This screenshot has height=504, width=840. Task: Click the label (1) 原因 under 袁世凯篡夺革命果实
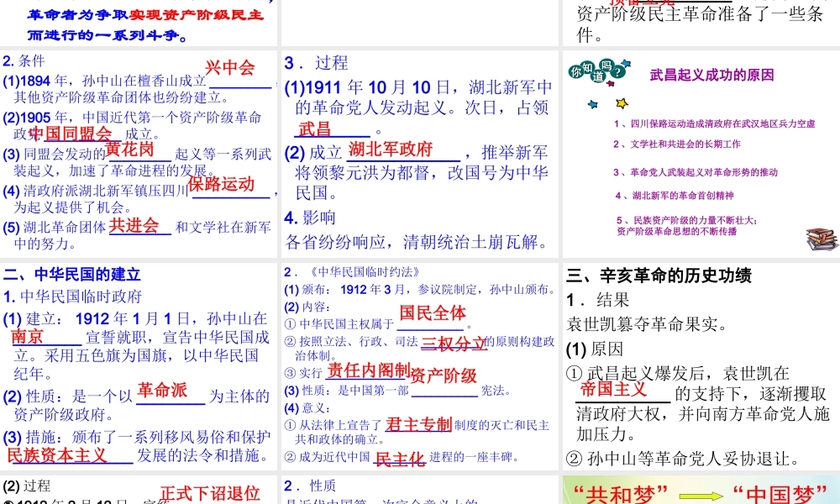pyautogui.click(x=595, y=349)
